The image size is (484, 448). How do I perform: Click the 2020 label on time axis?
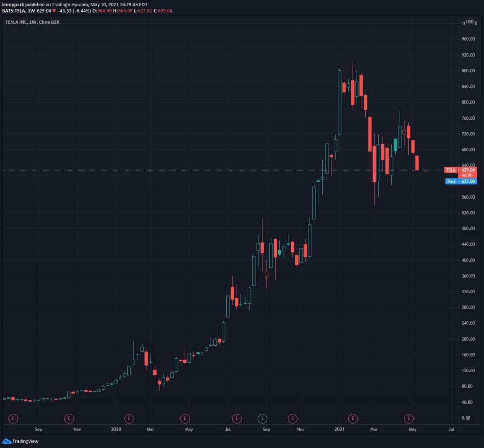(116, 429)
